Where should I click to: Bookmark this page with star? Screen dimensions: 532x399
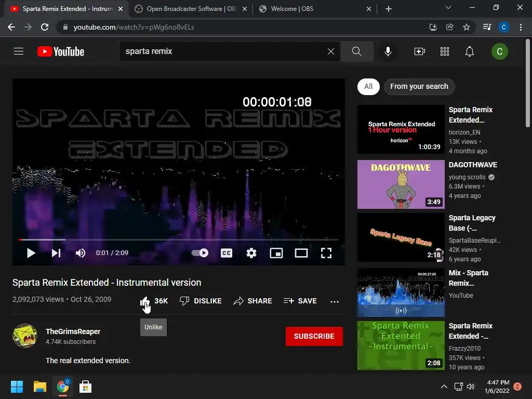pyautogui.click(x=467, y=27)
